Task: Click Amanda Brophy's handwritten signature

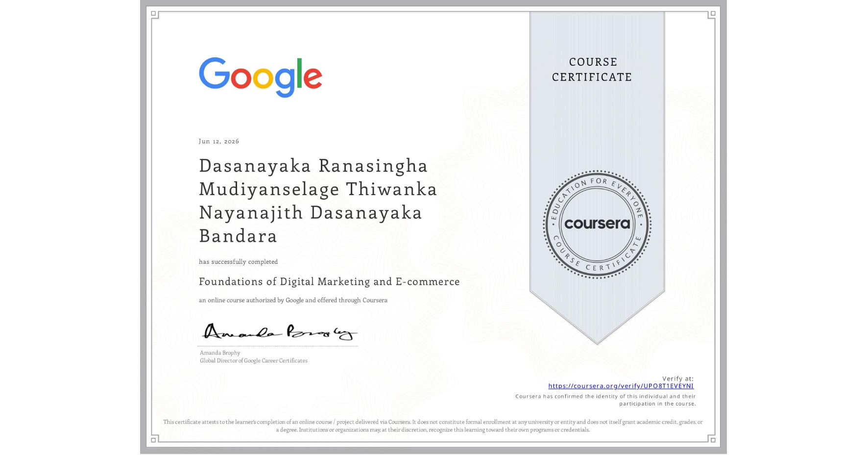Action: 279,331
